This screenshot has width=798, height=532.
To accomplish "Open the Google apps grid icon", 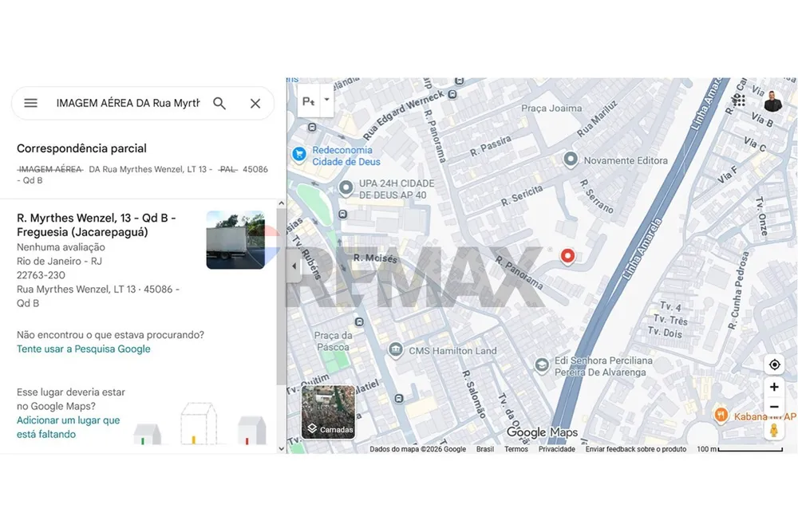I will [x=739, y=100].
